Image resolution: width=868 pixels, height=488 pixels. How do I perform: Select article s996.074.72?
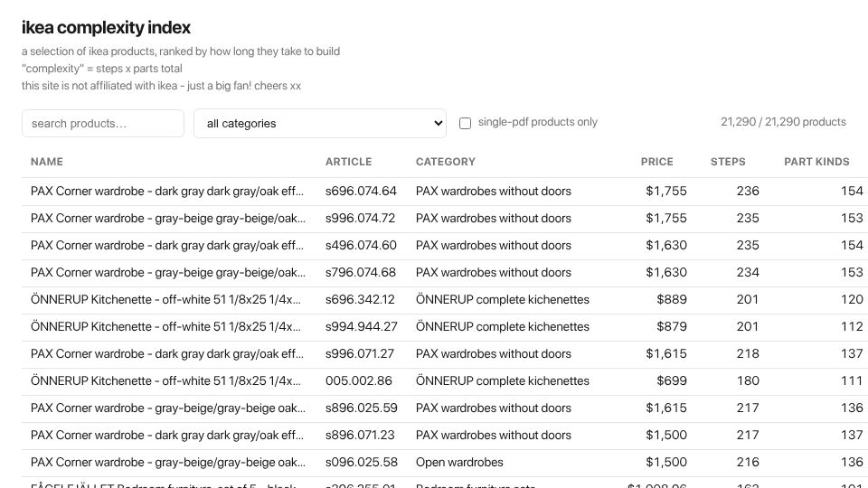[x=361, y=218]
